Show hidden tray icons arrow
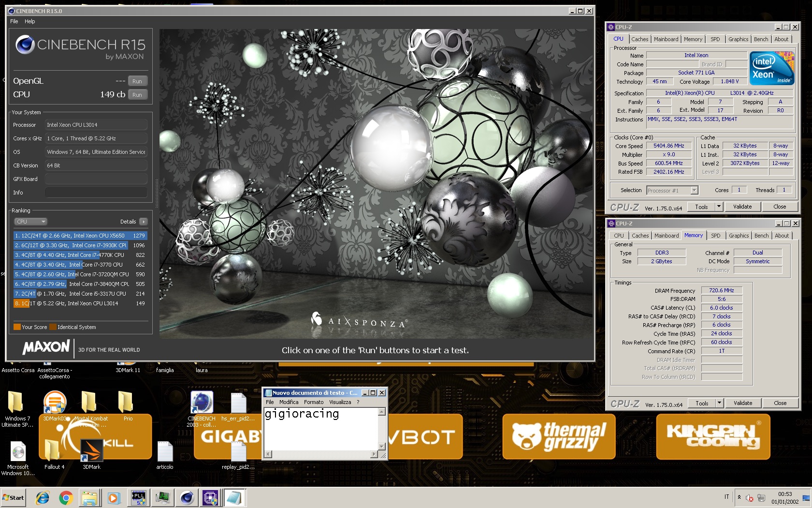The width and height of the screenshot is (812, 508). 739,497
